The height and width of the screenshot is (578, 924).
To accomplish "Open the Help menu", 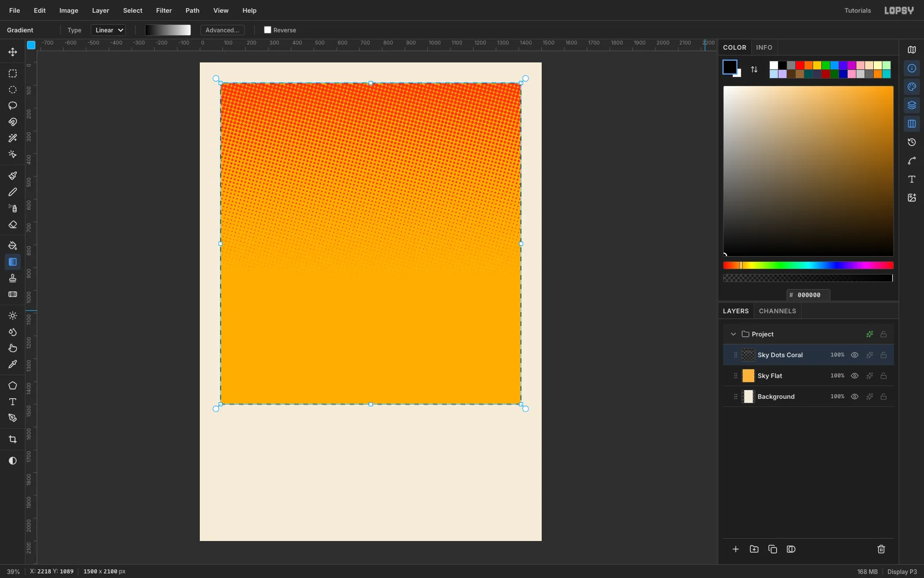I will (249, 10).
